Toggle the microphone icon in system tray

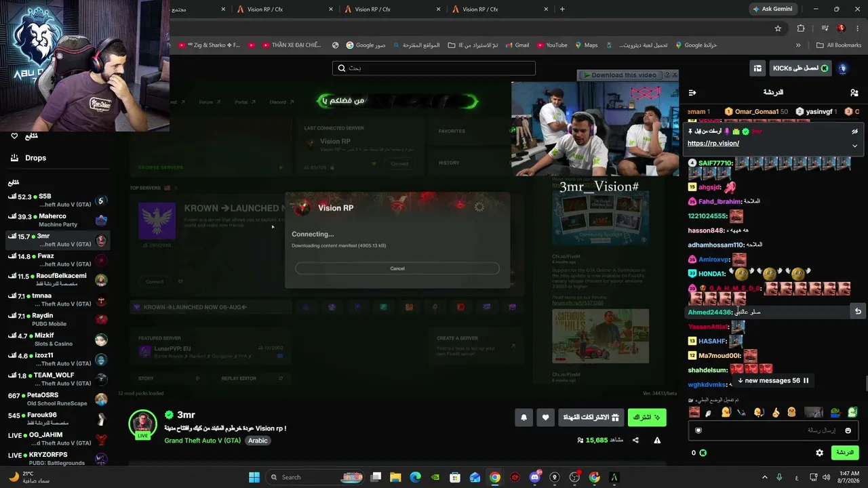(x=779, y=477)
